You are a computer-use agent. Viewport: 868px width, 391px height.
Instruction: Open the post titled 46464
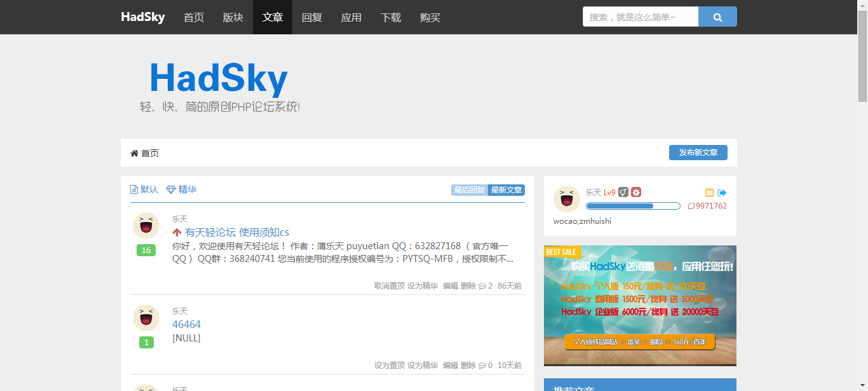186,324
